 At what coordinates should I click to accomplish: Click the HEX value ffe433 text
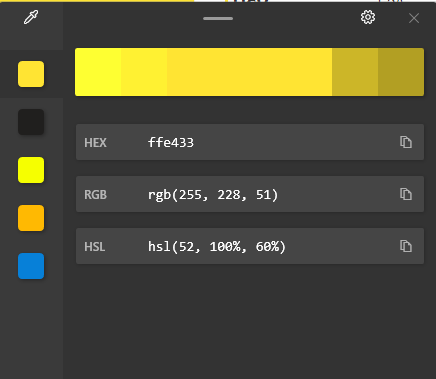(171, 143)
